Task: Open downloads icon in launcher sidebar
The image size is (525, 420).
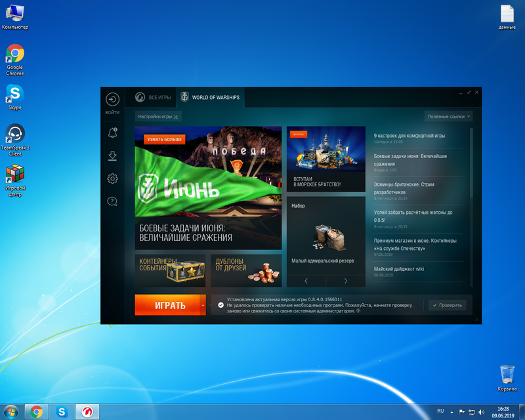Action: [112, 156]
